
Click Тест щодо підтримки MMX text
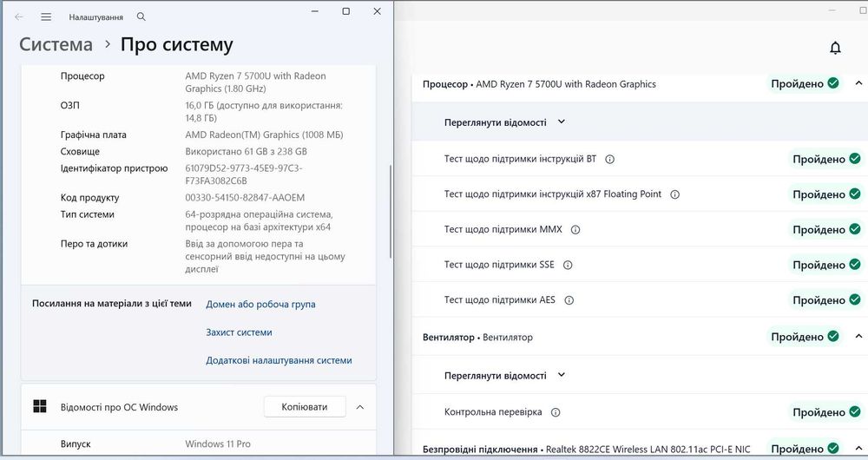point(503,230)
